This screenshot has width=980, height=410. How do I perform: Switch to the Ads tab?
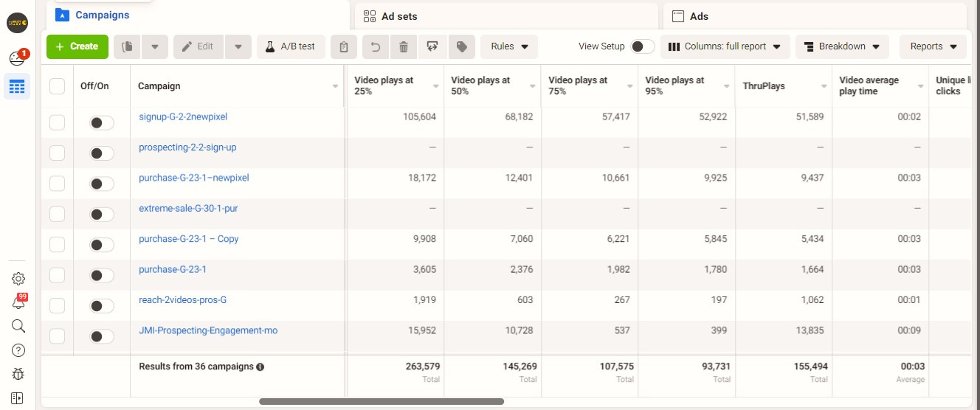click(x=815, y=15)
